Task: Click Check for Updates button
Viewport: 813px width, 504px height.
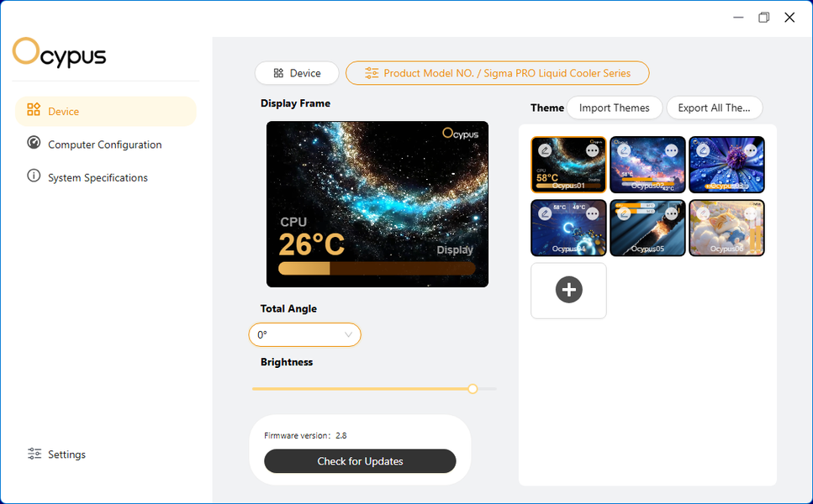Action: pos(360,461)
